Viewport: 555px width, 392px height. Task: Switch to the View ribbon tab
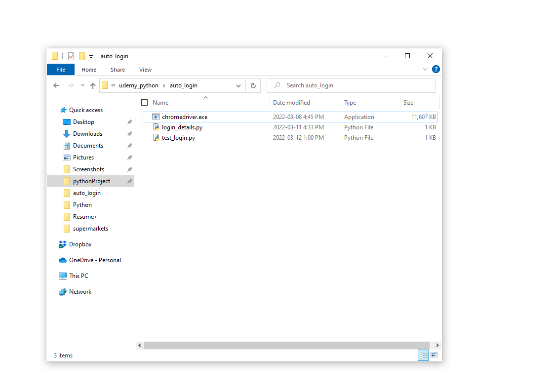point(145,69)
